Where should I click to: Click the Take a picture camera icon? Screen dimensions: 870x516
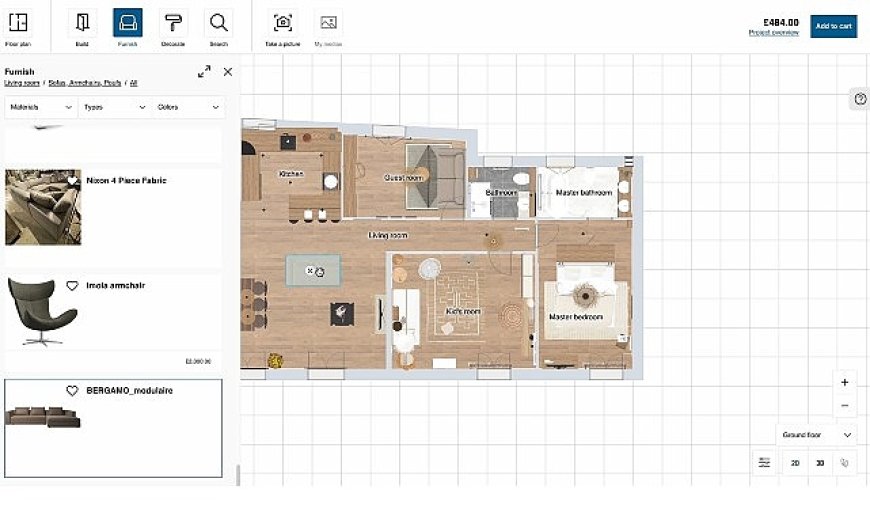tap(283, 23)
